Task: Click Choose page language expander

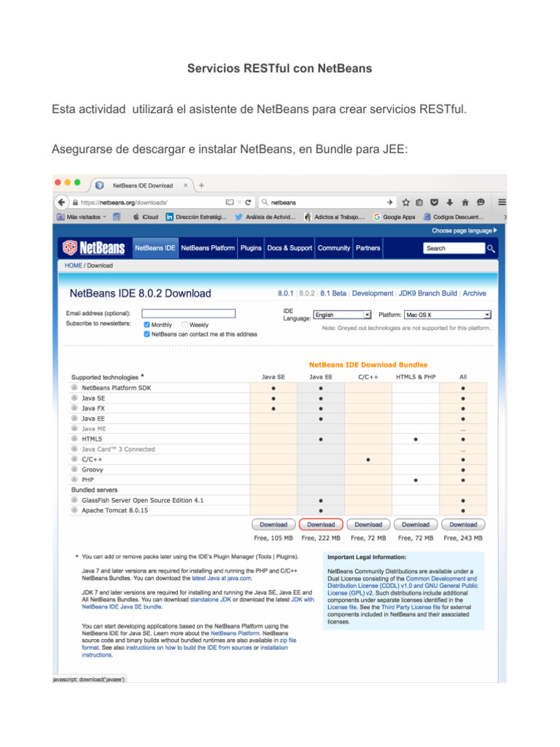Action: (464, 231)
